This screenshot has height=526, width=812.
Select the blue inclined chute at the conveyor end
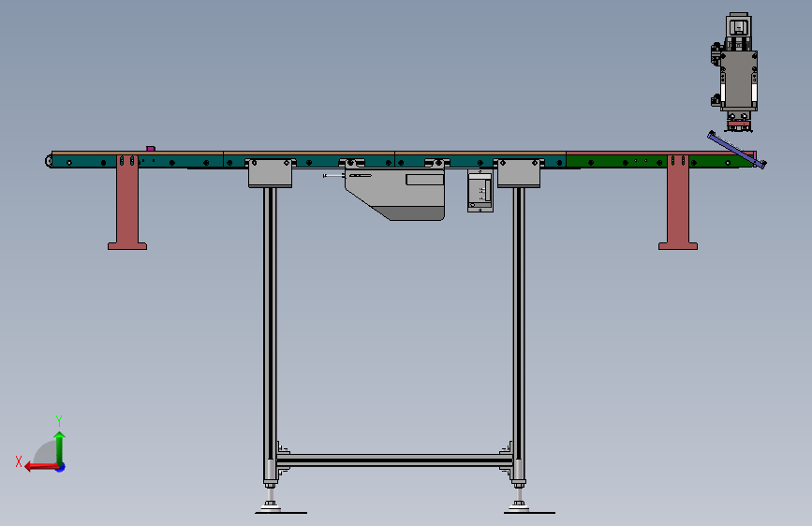tap(737, 150)
